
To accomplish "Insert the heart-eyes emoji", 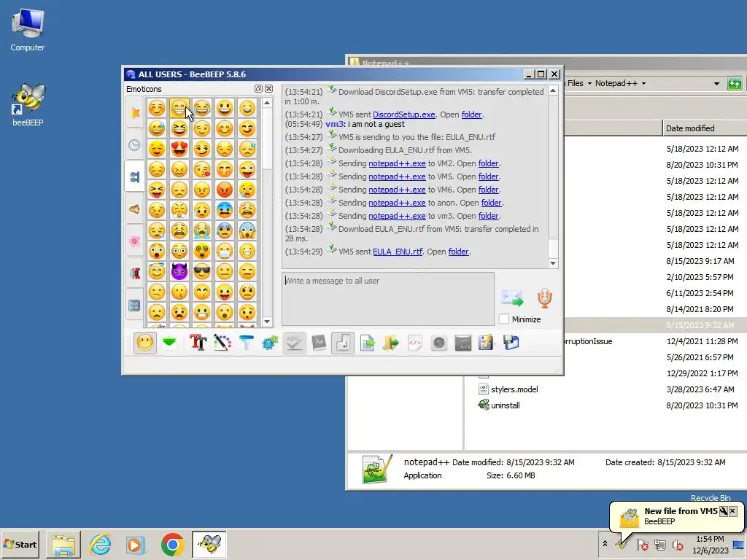I will pos(179,149).
